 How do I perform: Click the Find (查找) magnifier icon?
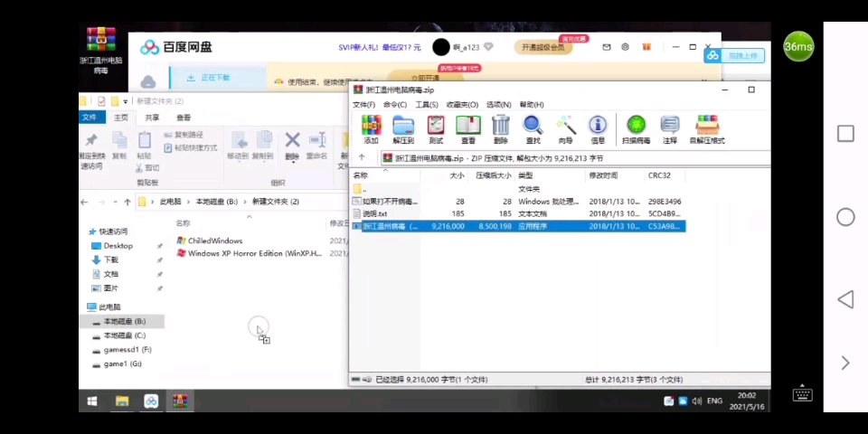[x=533, y=129]
